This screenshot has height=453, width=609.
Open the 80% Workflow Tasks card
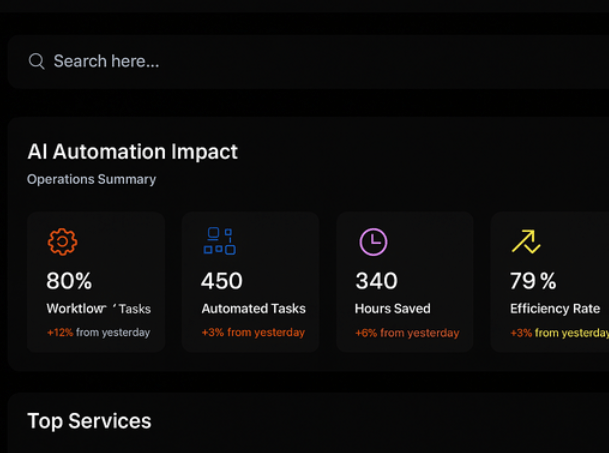pos(96,282)
